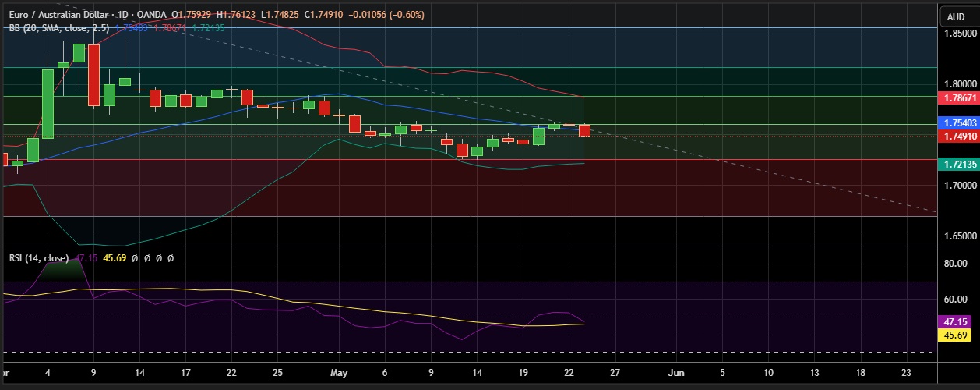
Task: Click the 1.80000 price axis tick
Action: 960,85
